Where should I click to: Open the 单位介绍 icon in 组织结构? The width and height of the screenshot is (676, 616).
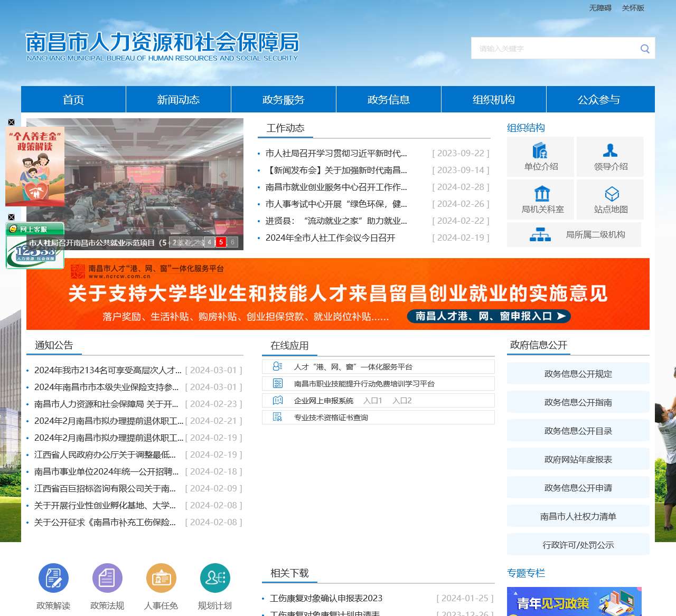[x=539, y=150]
